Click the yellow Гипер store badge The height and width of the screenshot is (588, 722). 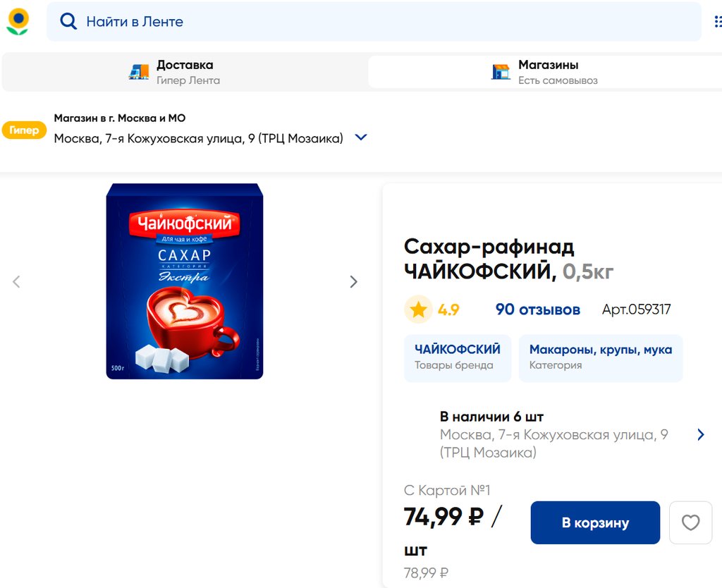click(24, 130)
